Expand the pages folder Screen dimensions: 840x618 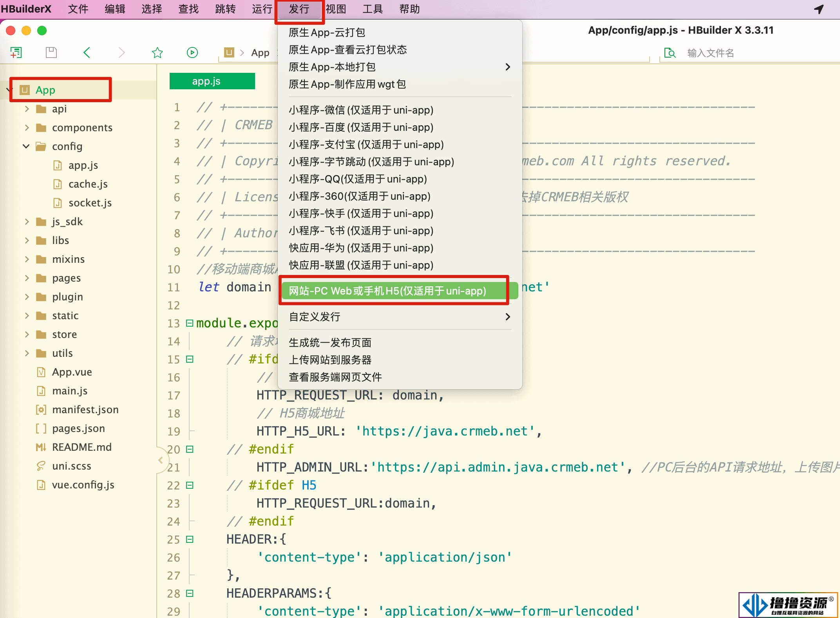pyautogui.click(x=27, y=278)
